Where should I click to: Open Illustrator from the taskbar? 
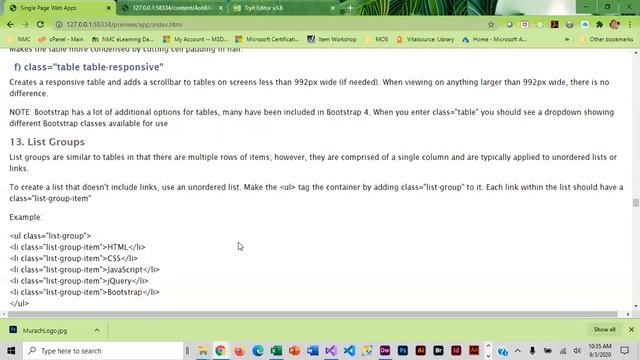point(420,351)
